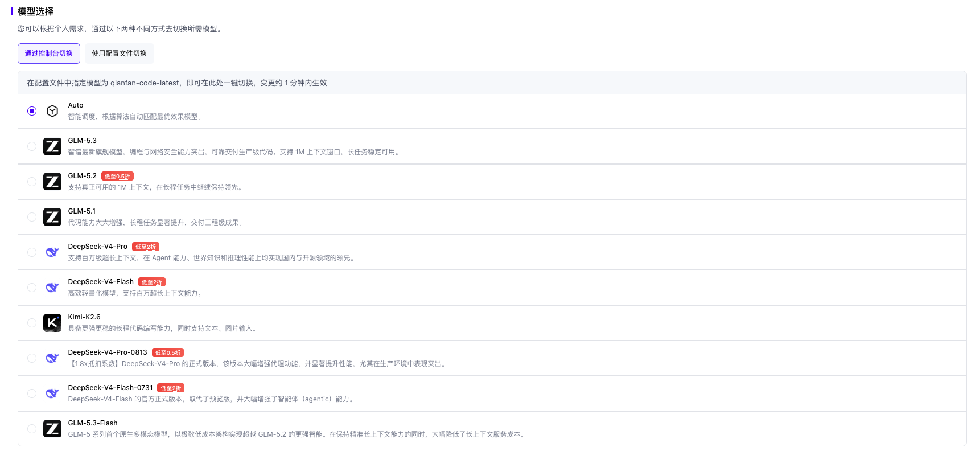Click the qianfan-code-latest model name
980x451 pixels.
tap(145, 83)
